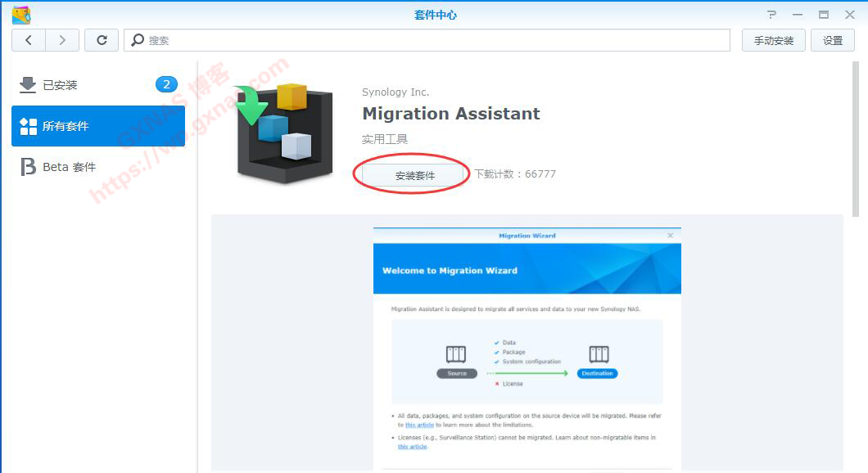
Task: Click the forward navigation arrow
Action: (62, 40)
